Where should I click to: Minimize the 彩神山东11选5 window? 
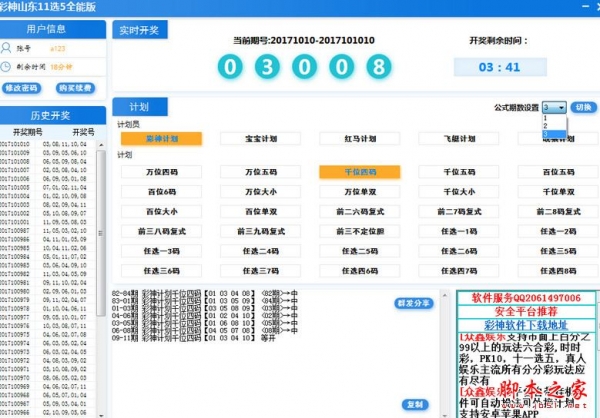pos(585,6)
